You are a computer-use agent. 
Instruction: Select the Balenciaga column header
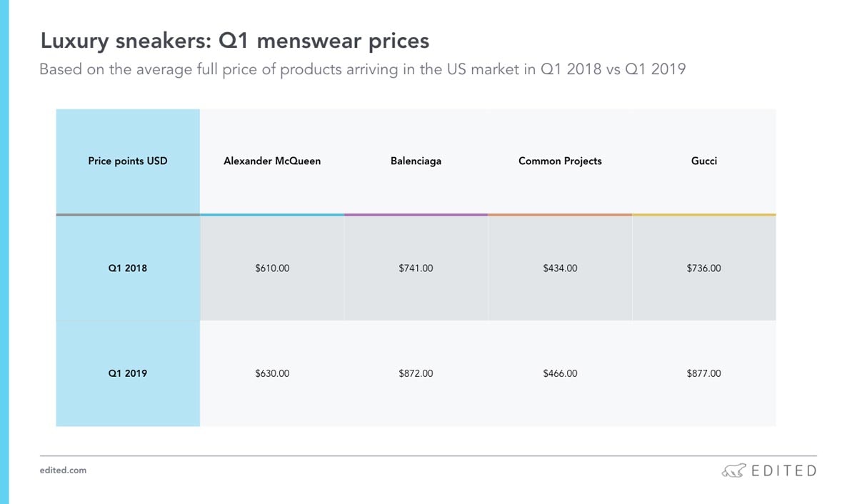click(416, 161)
